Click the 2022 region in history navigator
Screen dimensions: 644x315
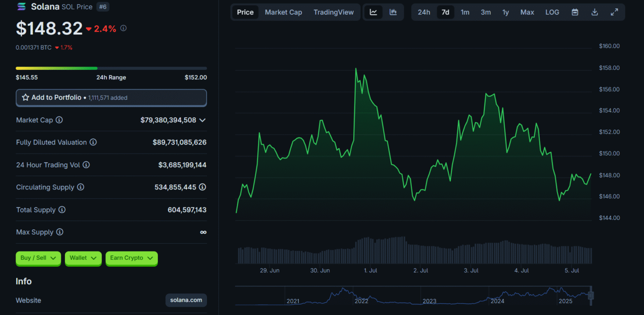(x=362, y=301)
